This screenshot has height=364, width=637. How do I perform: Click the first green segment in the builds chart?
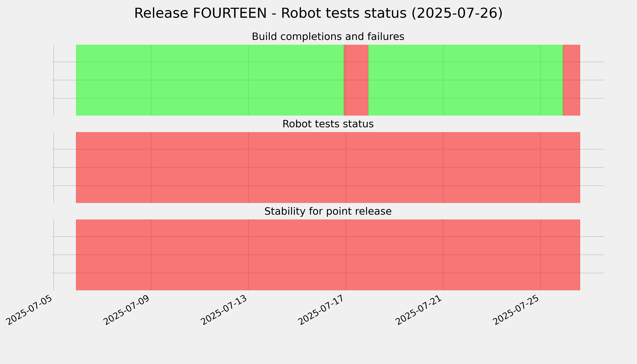[x=113, y=80]
